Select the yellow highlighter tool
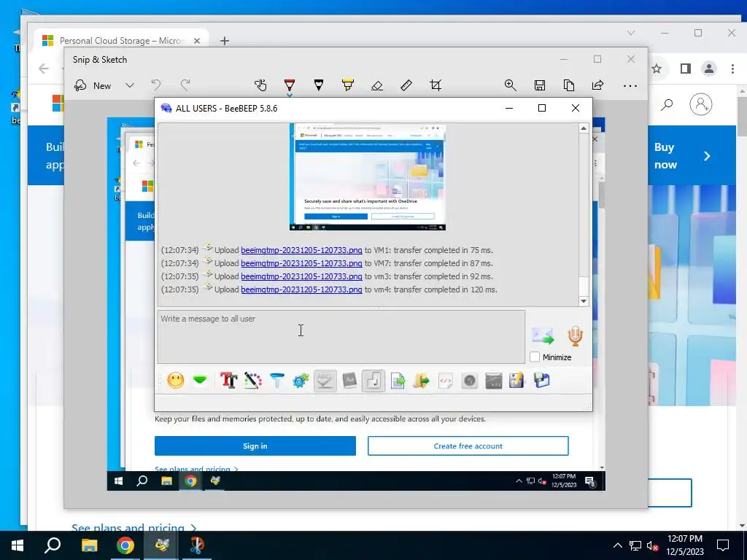Screen dimensions: 747x560 pyautogui.click(x=348, y=85)
